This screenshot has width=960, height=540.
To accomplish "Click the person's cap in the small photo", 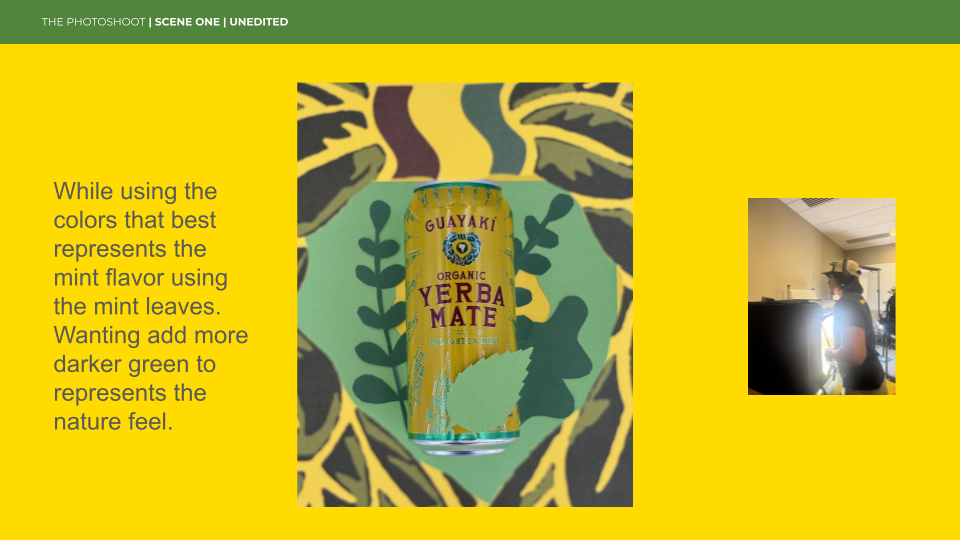I will [842, 268].
